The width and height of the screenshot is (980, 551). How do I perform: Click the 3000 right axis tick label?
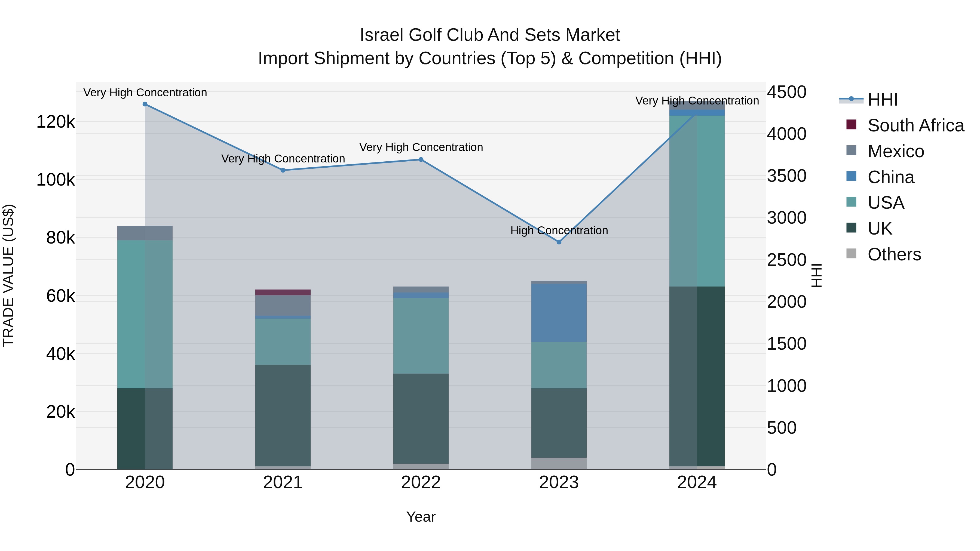(787, 218)
